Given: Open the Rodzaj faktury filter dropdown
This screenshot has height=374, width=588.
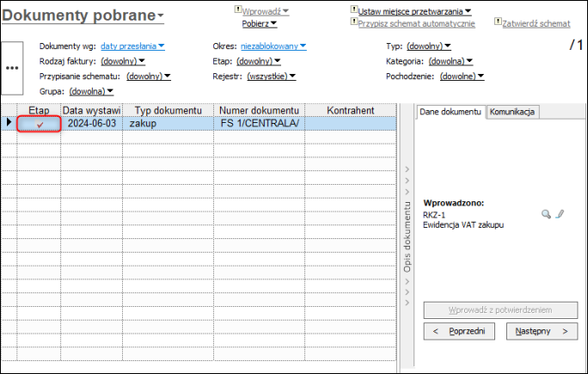Looking at the screenshot, I should 123,61.
